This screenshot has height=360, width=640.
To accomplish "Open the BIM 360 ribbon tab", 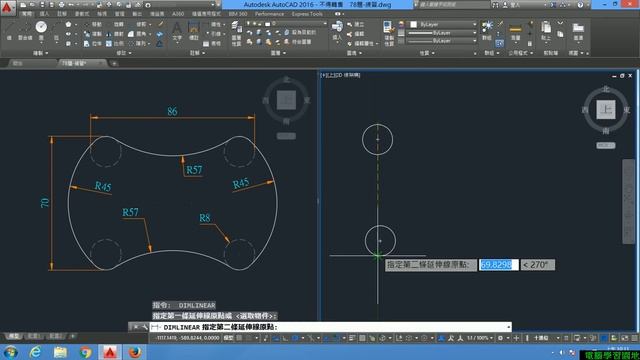I will pyautogui.click(x=238, y=14).
